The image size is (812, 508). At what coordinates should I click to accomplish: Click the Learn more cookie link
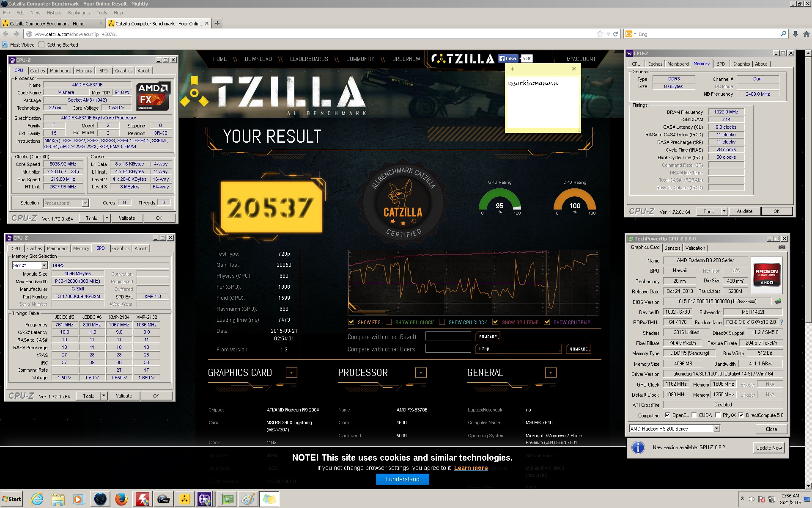point(471,468)
